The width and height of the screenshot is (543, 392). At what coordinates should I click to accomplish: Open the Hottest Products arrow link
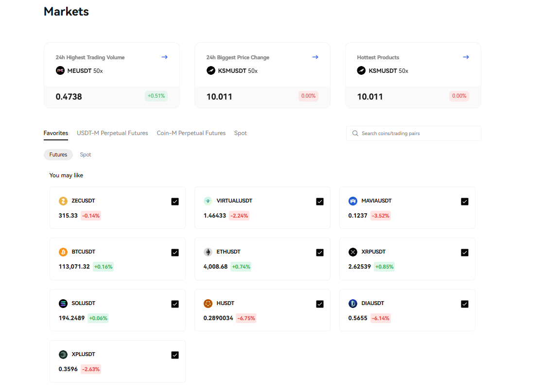(x=466, y=57)
